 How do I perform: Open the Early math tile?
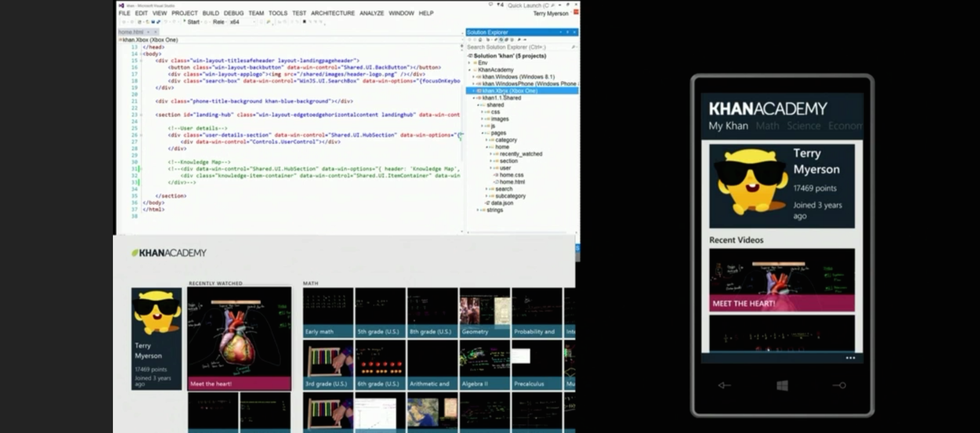328,312
